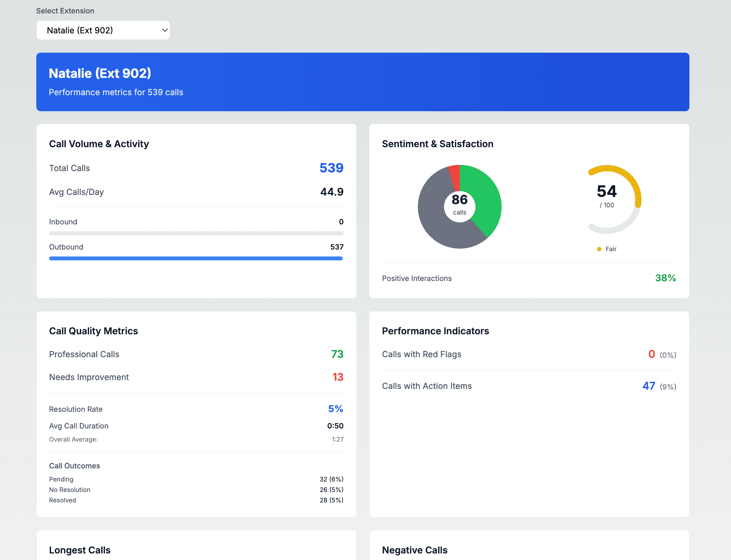This screenshot has height=560, width=731.
Task: Open the Longest Calls section
Action: pos(80,550)
